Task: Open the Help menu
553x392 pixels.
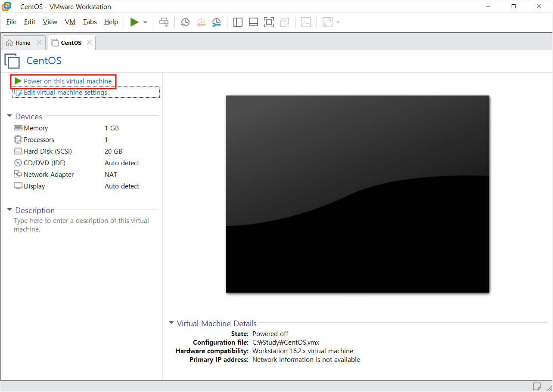Action: pyautogui.click(x=111, y=22)
